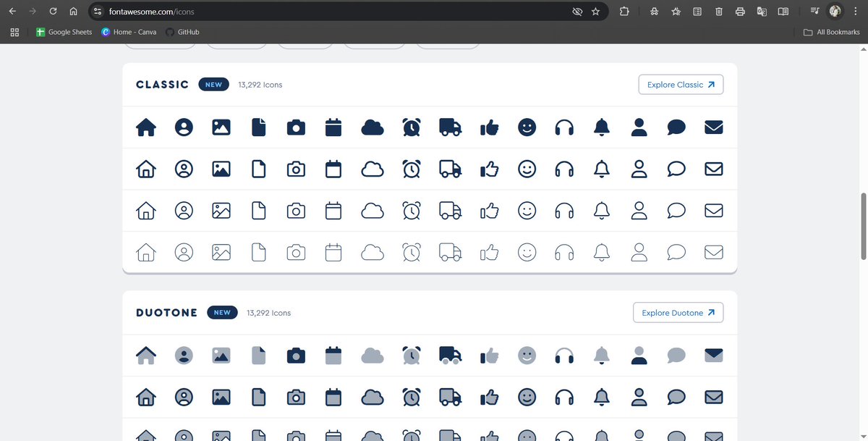Click the crossed-out eye icon in the address bar
Image resolution: width=868 pixels, height=441 pixels.
point(577,12)
